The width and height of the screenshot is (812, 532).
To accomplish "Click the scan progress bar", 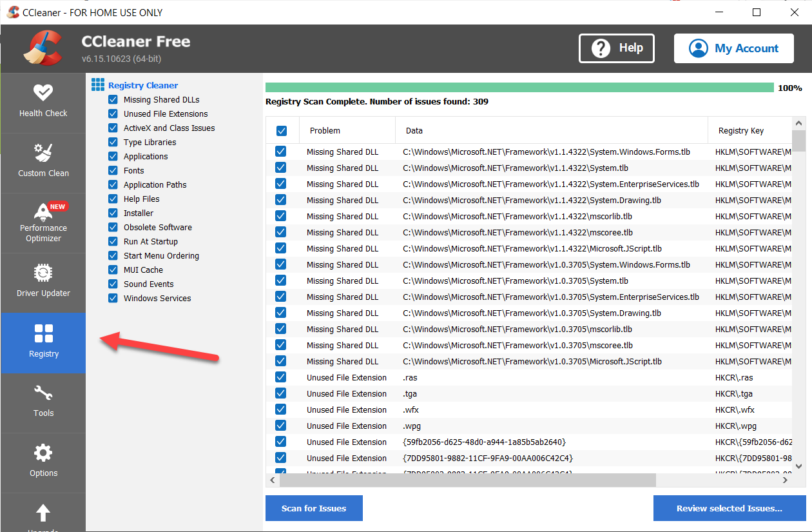I will click(x=519, y=88).
